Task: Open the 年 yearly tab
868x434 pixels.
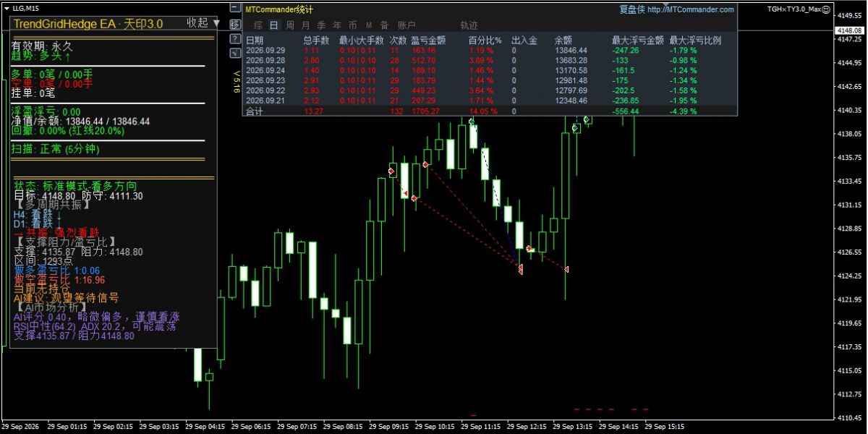Action: (337, 25)
